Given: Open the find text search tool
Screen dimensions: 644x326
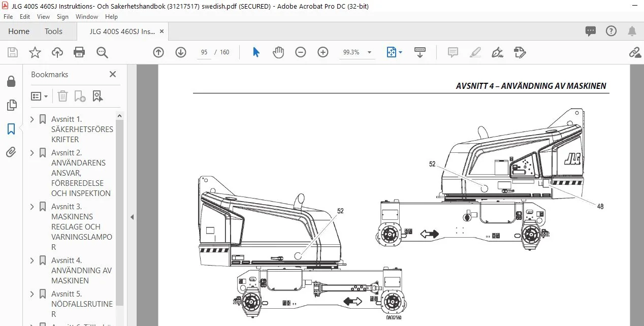Looking at the screenshot, I should coord(102,52).
